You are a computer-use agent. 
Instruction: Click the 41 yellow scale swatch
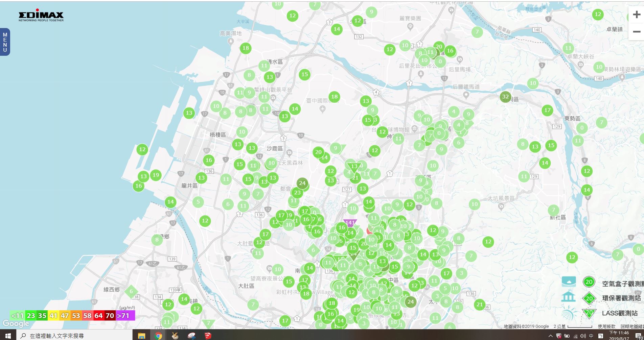pyautogui.click(x=53, y=316)
